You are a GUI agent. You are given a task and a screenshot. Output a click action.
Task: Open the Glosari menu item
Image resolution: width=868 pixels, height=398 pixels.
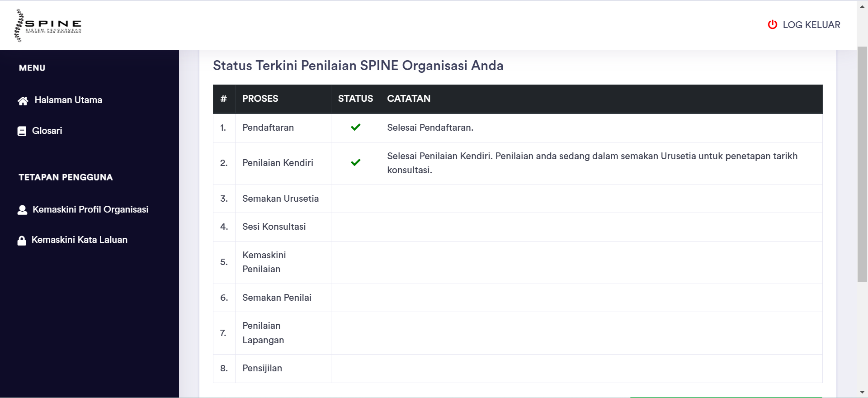(47, 131)
